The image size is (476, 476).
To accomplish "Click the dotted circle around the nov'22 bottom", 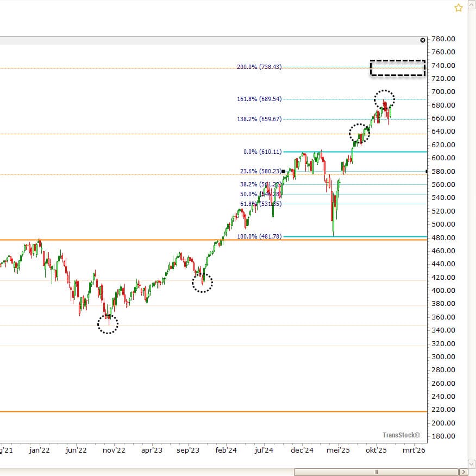I will 108,324.
